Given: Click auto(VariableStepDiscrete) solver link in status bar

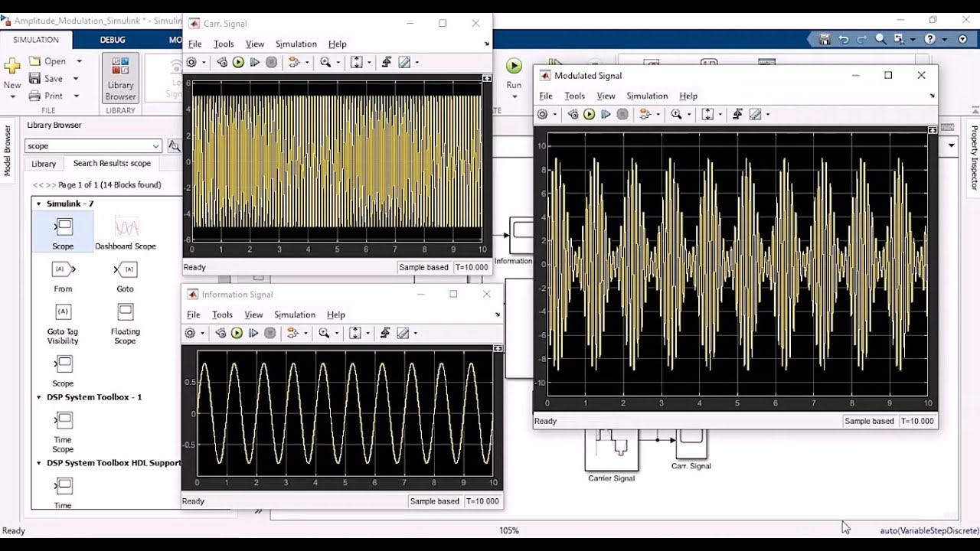Looking at the screenshot, I should pos(929,530).
